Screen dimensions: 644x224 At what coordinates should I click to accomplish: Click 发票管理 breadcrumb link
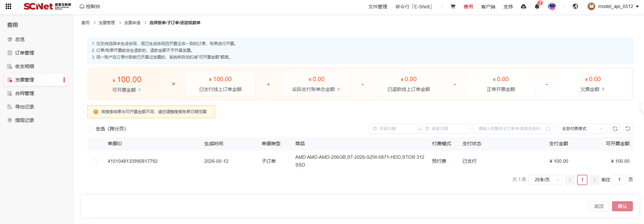coord(107,23)
